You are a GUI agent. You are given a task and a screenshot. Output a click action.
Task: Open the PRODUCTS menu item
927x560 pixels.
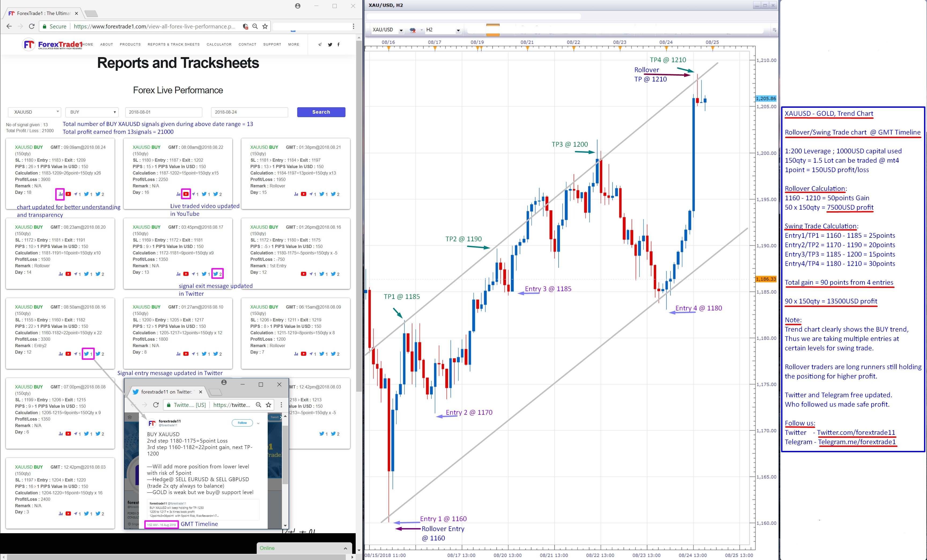point(130,44)
